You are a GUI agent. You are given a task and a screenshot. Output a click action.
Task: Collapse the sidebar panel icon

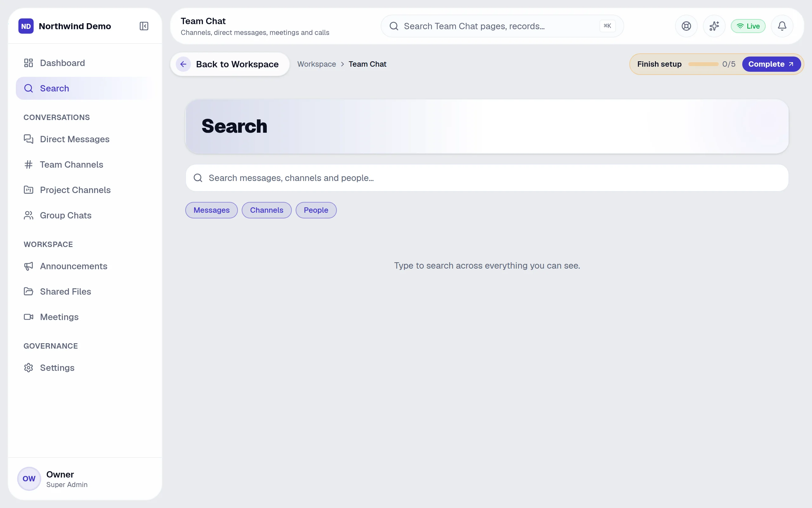click(x=144, y=26)
